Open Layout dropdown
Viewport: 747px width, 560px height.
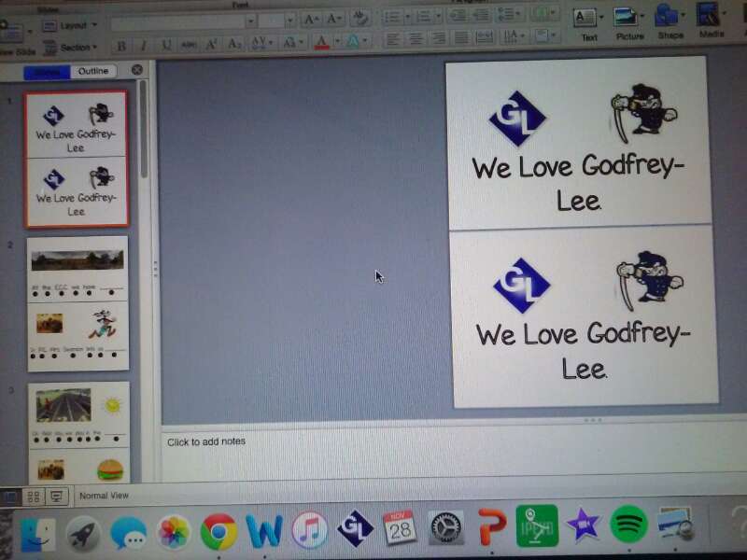coord(69,26)
